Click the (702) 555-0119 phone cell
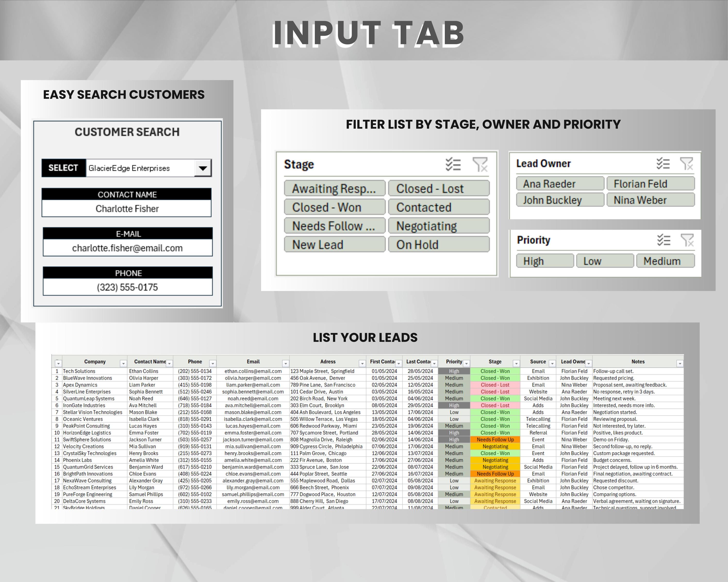Screen dimensions: 728x582 coord(195,433)
